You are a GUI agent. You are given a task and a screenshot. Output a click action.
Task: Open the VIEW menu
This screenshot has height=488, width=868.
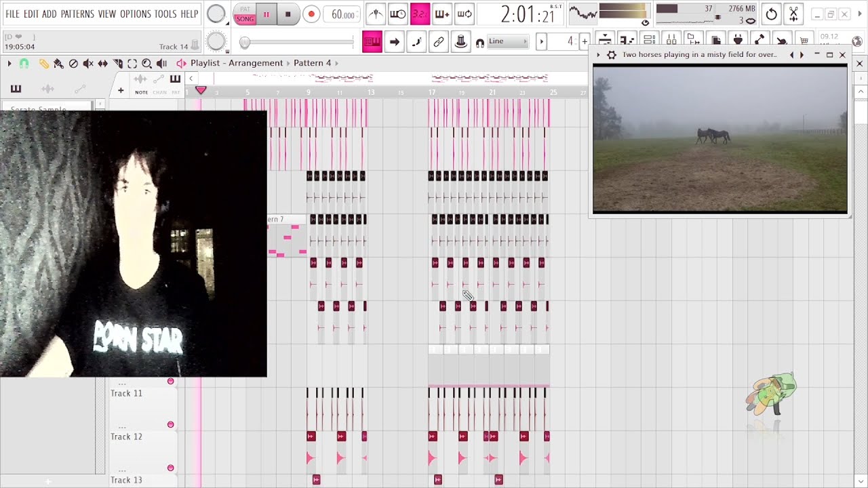(x=107, y=14)
